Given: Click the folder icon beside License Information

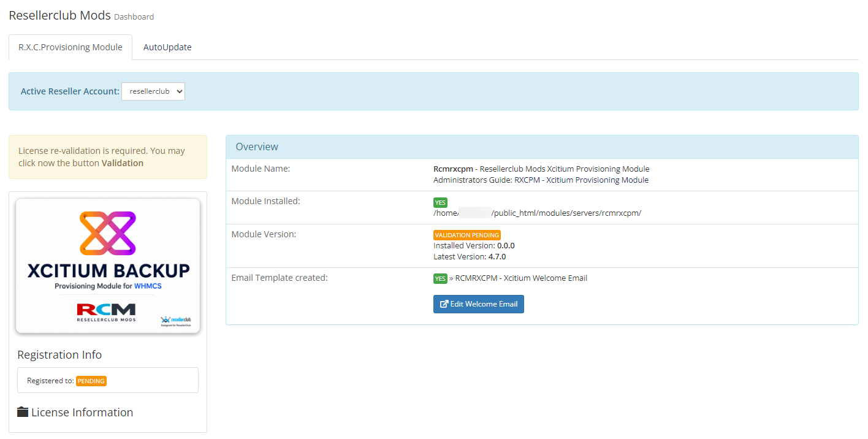Looking at the screenshot, I should [x=23, y=412].
